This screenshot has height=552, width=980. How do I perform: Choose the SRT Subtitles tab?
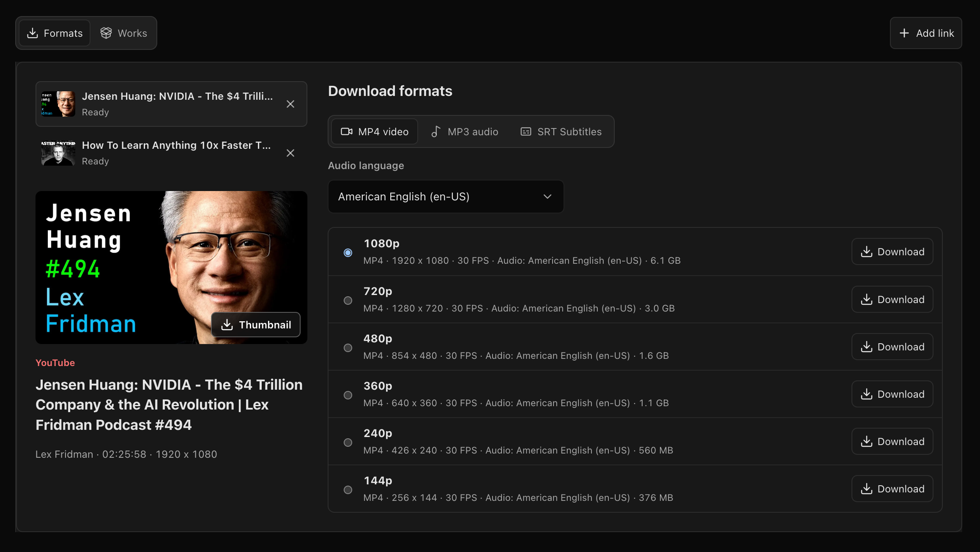coord(561,132)
